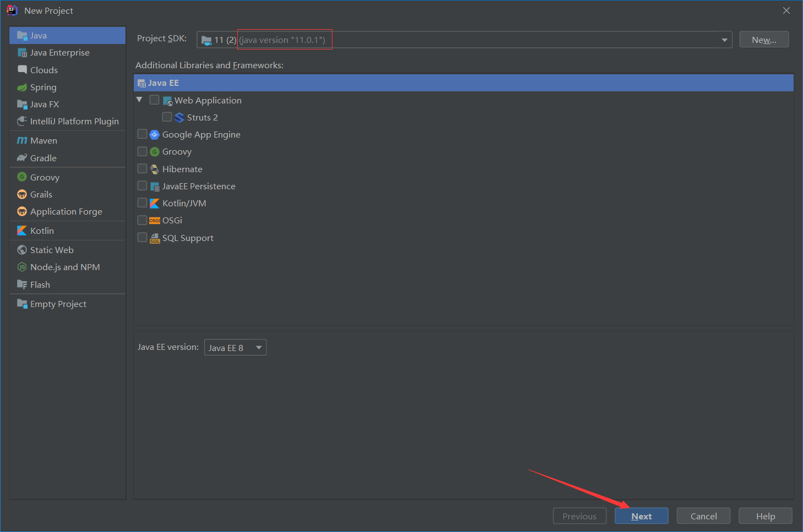Click the Application Forge icon
Viewport: 803px width, 532px height.
[x=22, y=211]
